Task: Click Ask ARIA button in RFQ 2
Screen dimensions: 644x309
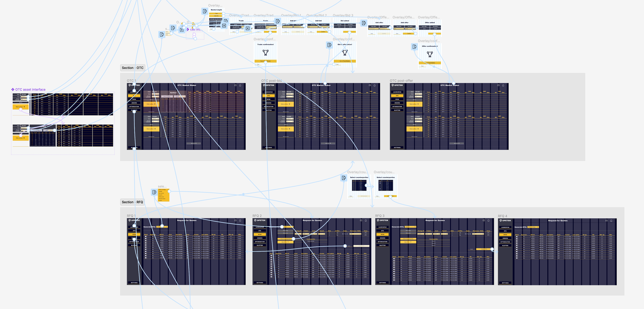Action: coord(285,242)
